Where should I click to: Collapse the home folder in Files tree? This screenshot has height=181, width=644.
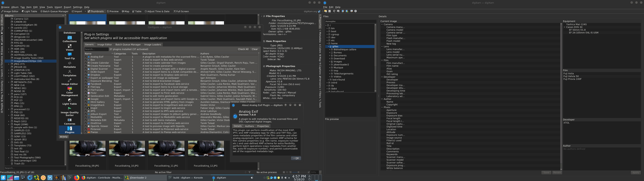[x=327, y=43]
